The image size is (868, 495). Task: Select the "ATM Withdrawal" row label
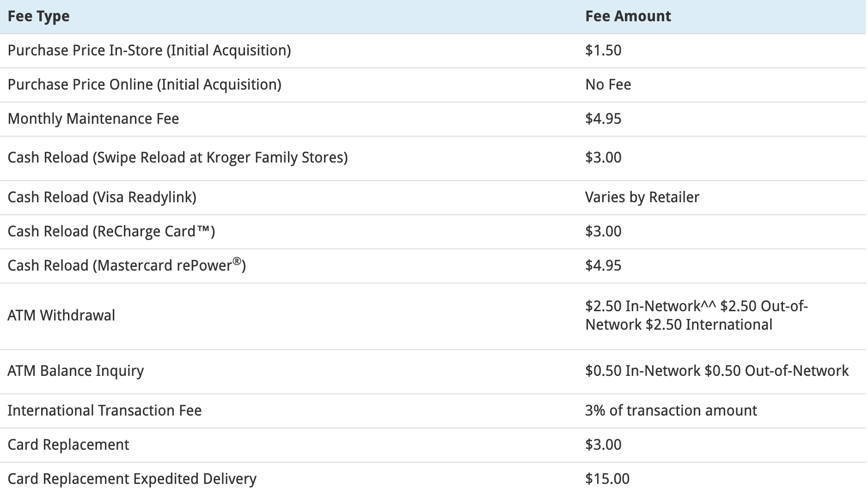click(61, 315)
